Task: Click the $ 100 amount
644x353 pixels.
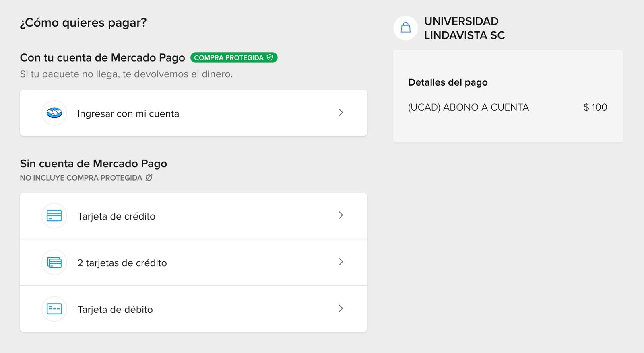Action: point(595,107)
